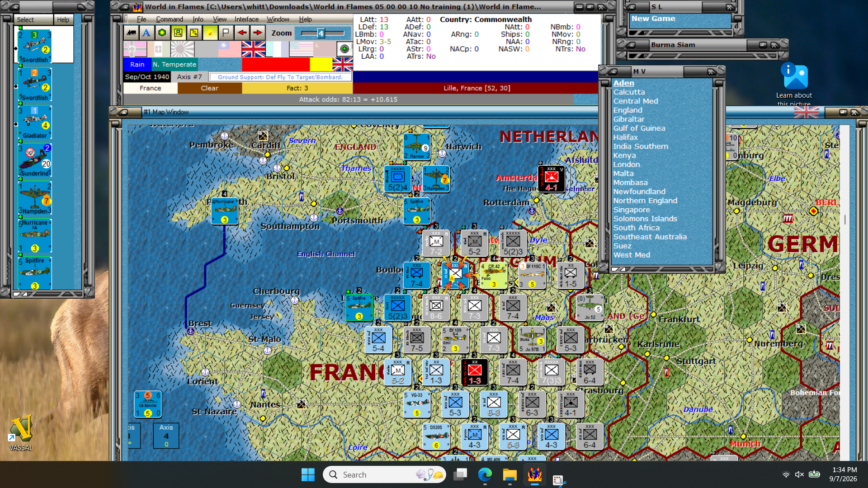This screenshot has width=868, height=488.
Task: Click the Bf 109 Emil counter
Action: click(455, 339)
